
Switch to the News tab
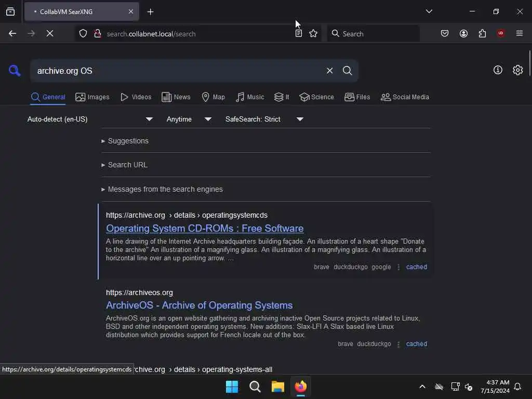click(176, 97)
